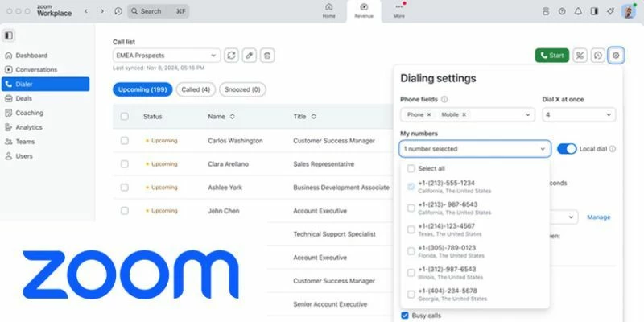
Task: Uncheck number +1-(213)-555-1234
Action: 411,187
